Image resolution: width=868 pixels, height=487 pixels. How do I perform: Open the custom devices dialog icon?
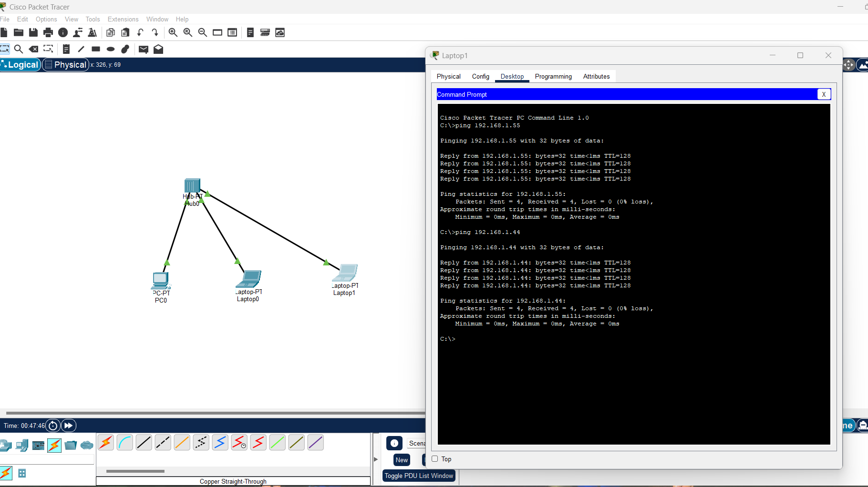(232, 32)
